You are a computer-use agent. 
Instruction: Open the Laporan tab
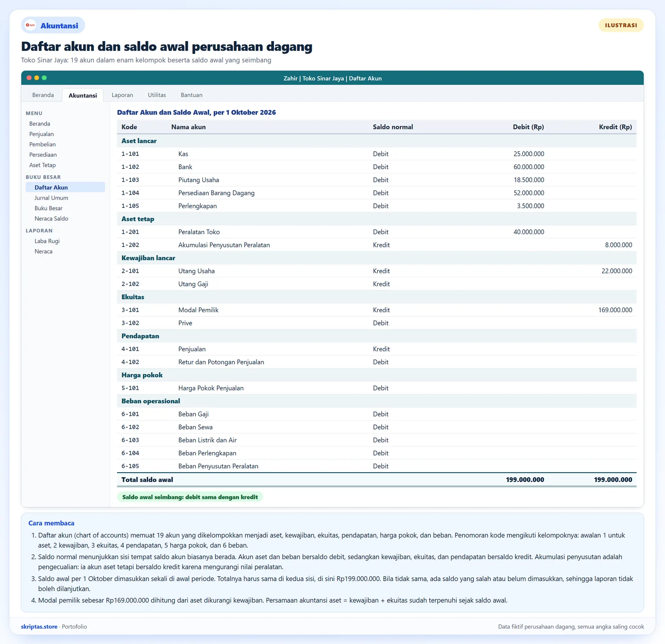point(122,95)
